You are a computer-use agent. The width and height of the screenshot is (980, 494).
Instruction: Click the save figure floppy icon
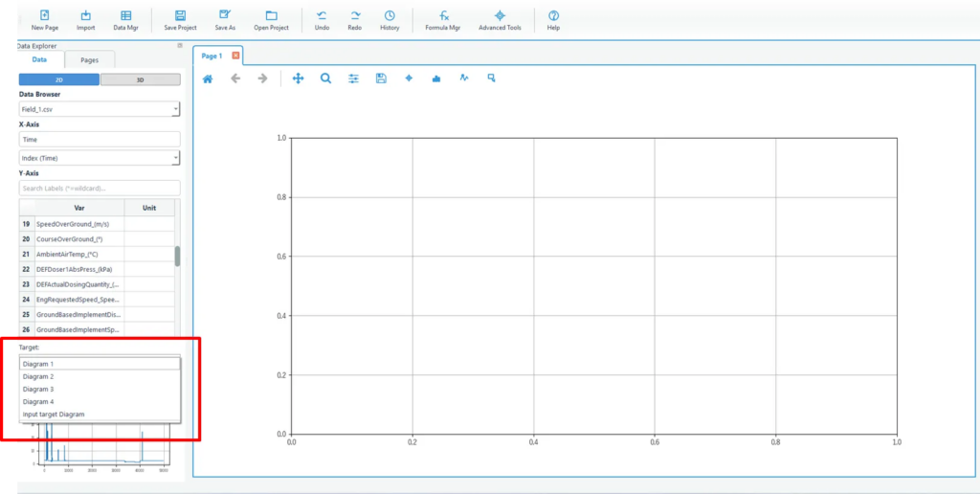[381, 79]
